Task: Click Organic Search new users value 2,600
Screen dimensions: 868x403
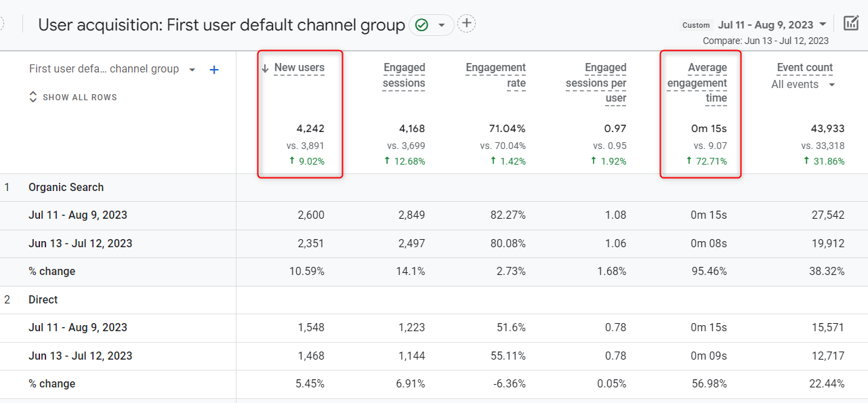Action: (311, 215)
